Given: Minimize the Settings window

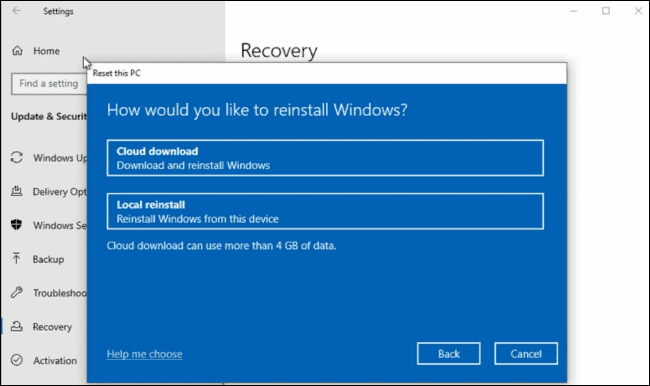Looking at the screenshot, I should [x=574, y=11].
